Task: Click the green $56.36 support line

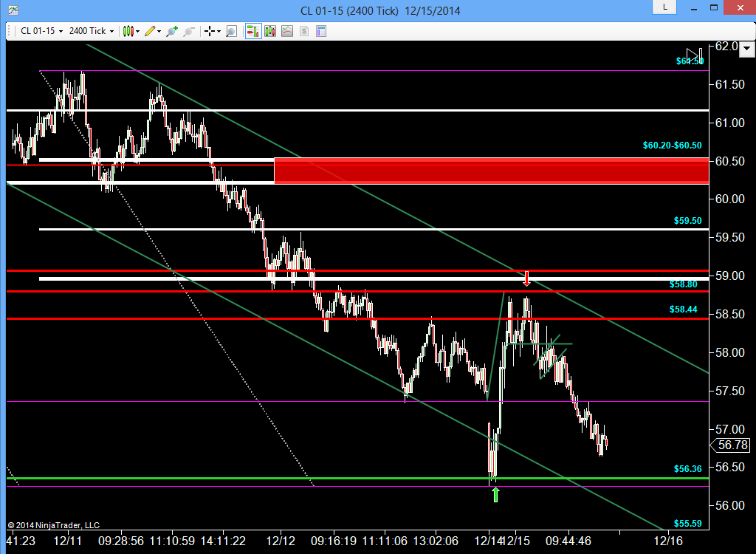Action: coord(358,478)
